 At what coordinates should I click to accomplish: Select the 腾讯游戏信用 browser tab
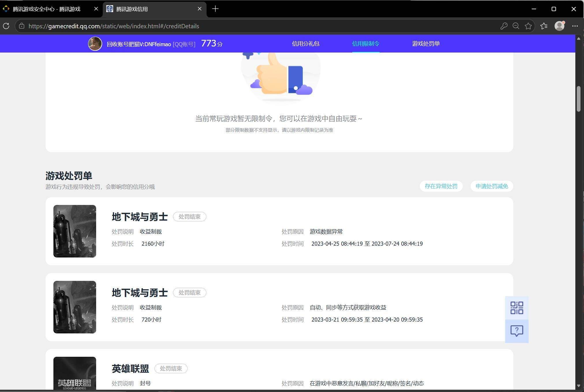click(154, 9)
